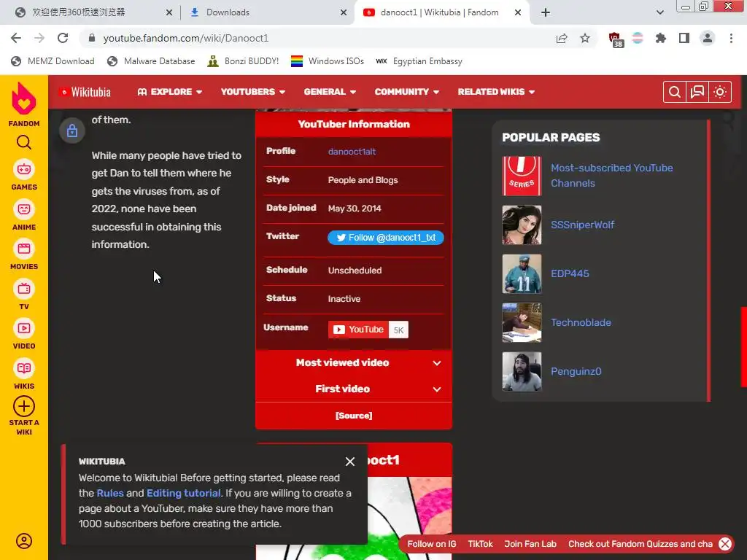Open the danooct1alt profile link
This screenshot has width=747, height=560.
[352, 152]
